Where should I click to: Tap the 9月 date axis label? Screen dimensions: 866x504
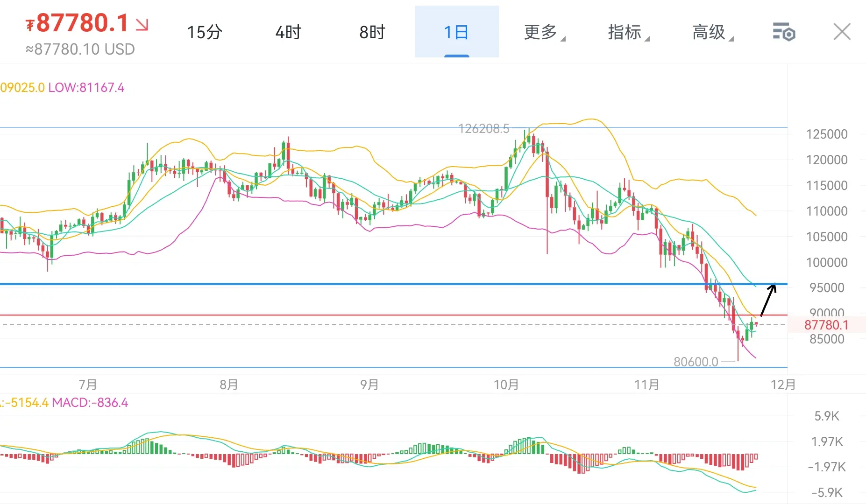369,385
